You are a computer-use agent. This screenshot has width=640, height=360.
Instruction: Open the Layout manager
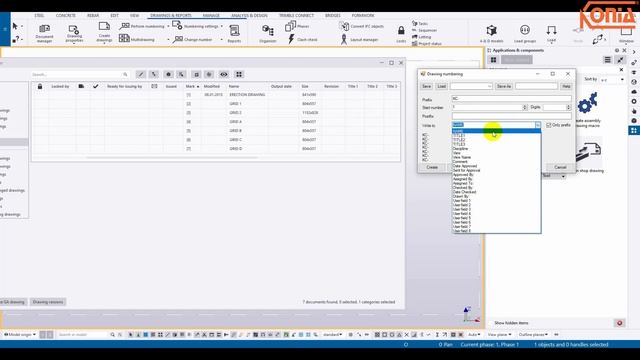click(x=359, y=40)
